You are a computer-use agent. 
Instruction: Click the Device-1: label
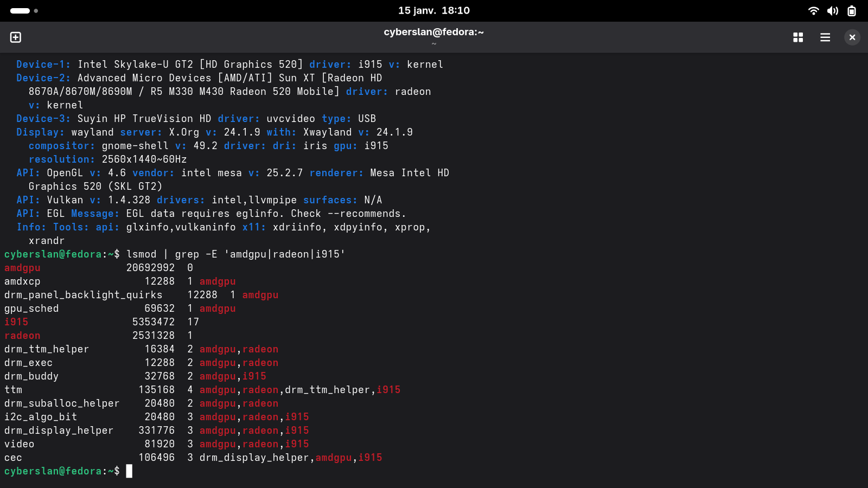(43, 65)
